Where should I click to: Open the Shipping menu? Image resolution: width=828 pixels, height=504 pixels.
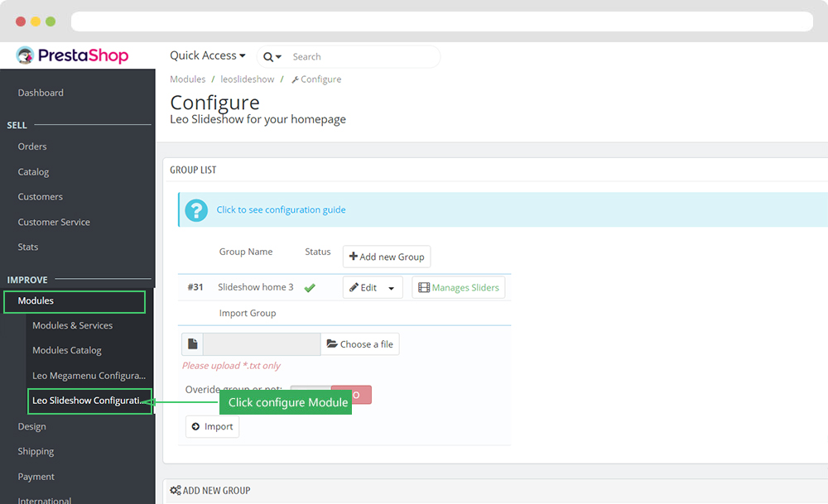click(x=36, y=451)
